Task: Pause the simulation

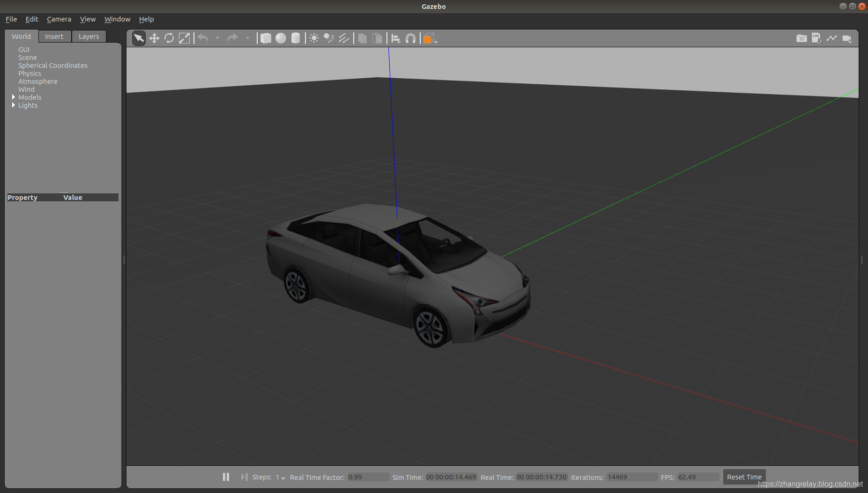Action: (226, 477)
